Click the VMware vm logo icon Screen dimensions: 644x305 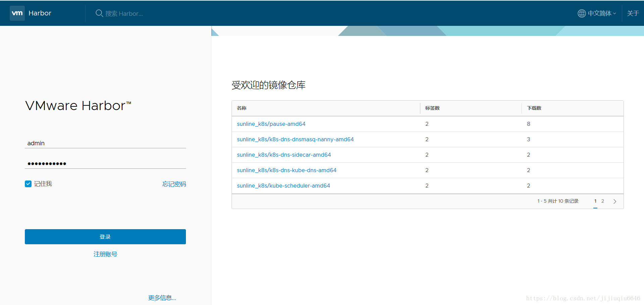[17, 13]
